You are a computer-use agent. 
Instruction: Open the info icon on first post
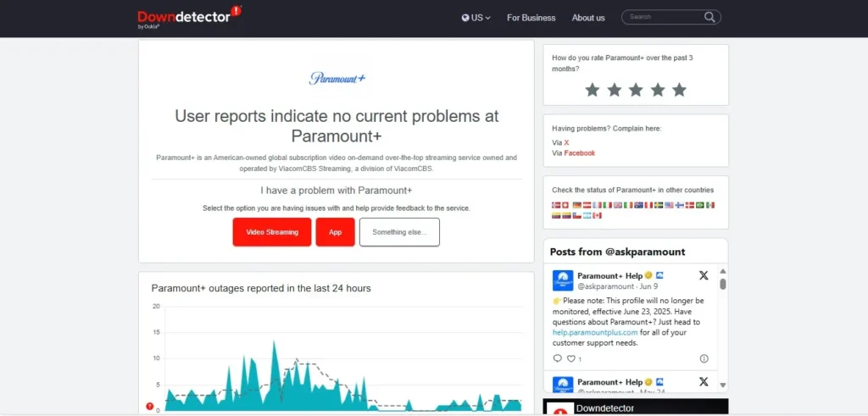[704, 358]
